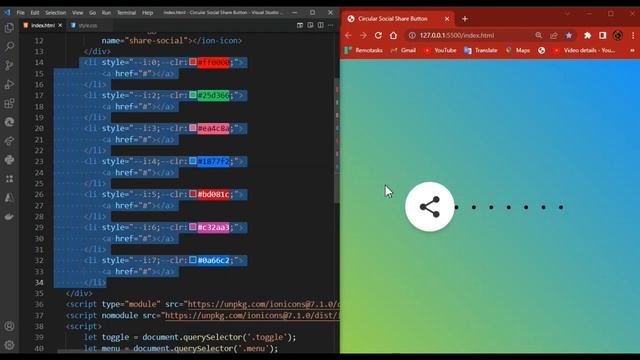
Task: Open the Video details bookmark
Action: pyautogui.click(x=584, y=50)
